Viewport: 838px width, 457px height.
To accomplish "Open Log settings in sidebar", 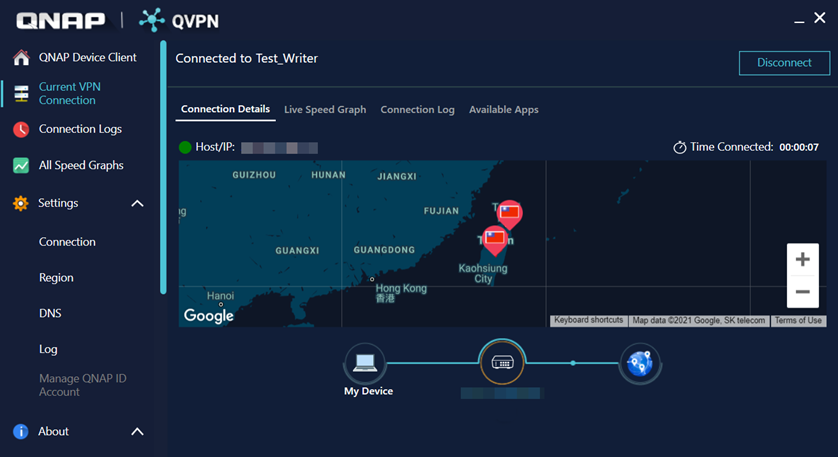I will (x=48, y=349).
